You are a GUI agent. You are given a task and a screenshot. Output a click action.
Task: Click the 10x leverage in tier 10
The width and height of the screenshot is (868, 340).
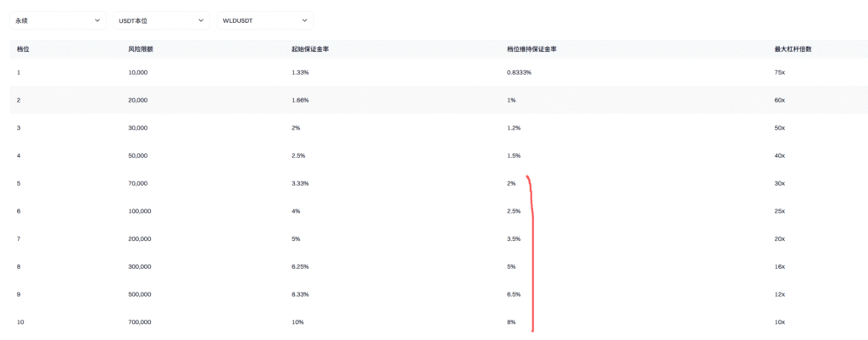pos(780,321)
